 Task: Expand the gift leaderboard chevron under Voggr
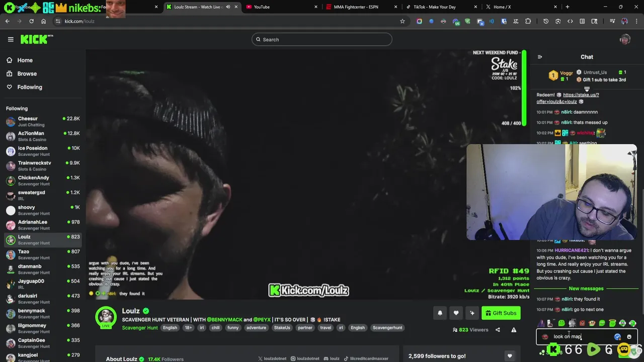tap(587, 89)
